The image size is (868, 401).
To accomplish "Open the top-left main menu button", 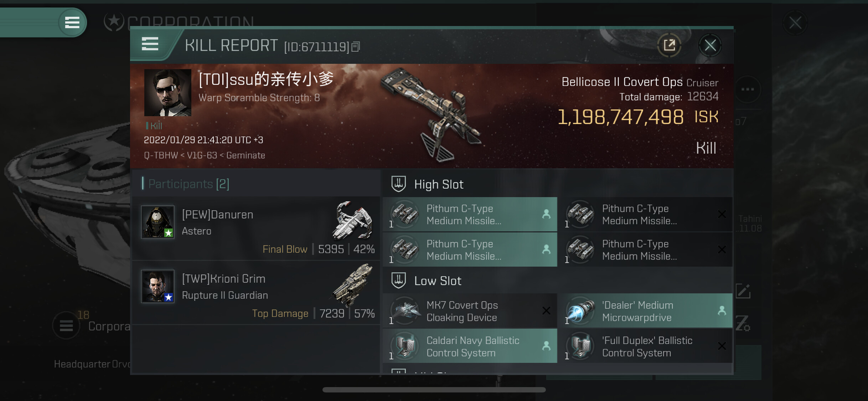I will (x=72, y=22).
